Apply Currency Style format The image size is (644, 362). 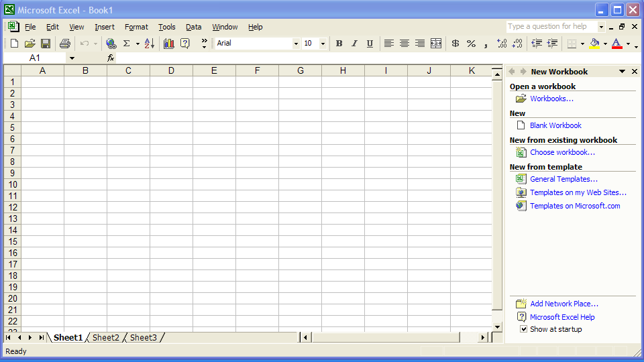(x=455, y=44)
